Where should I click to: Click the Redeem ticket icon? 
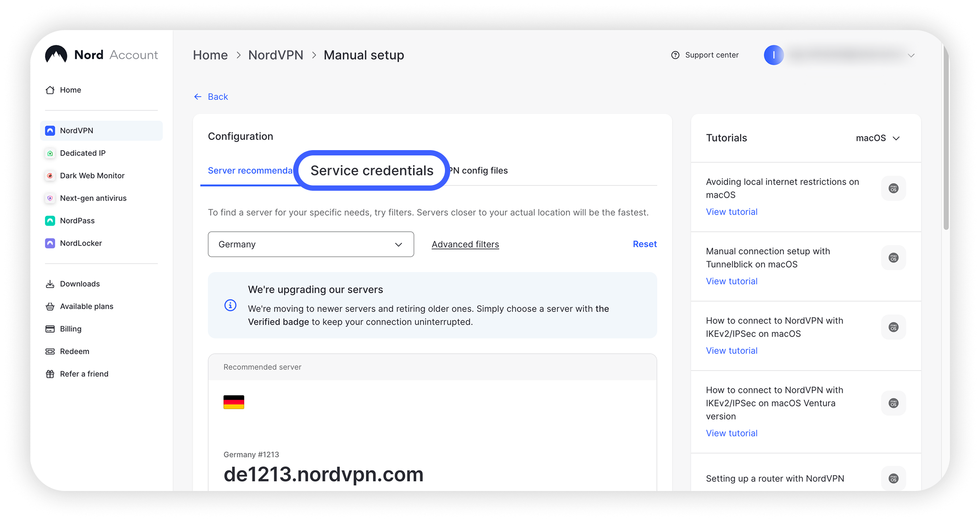coord(50,351)
